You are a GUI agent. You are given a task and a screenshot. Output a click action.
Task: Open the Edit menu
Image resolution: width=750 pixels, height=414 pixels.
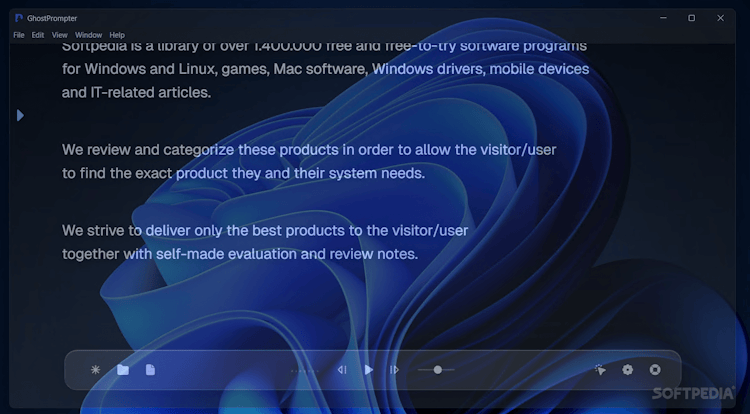pos(38,35)
